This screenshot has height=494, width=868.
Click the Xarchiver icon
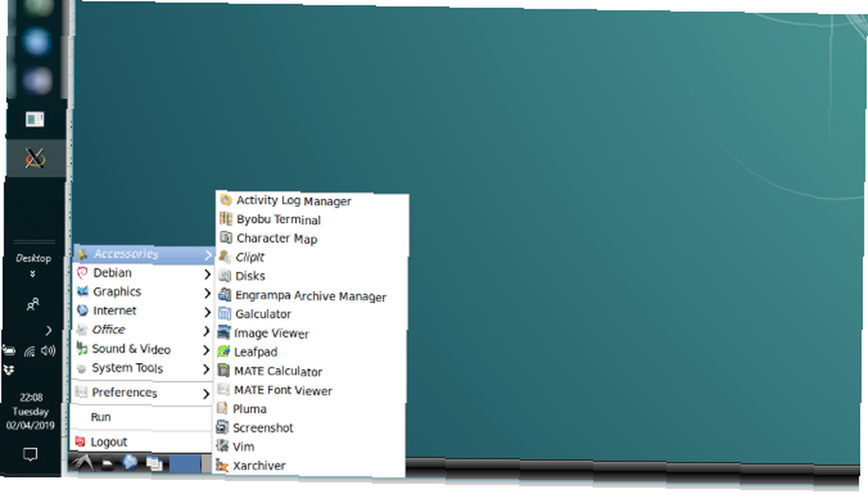tap(222, 465)
